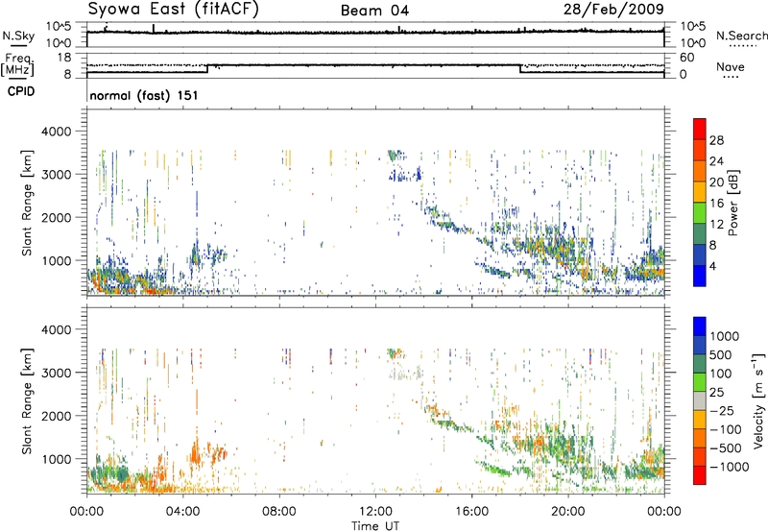Screen dimensions: 768x532
Task: Click the '-1000' velocity colorbar tick label
Action: 729,467
